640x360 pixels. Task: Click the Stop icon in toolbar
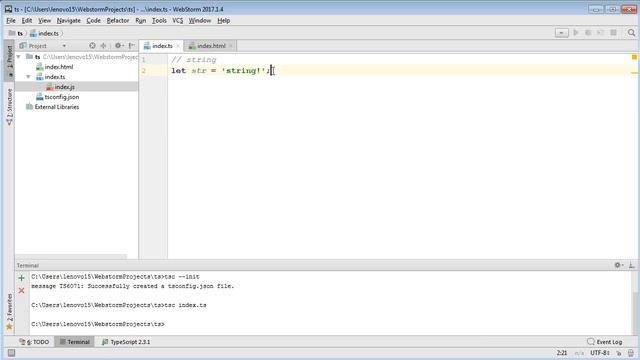(613, 33)
